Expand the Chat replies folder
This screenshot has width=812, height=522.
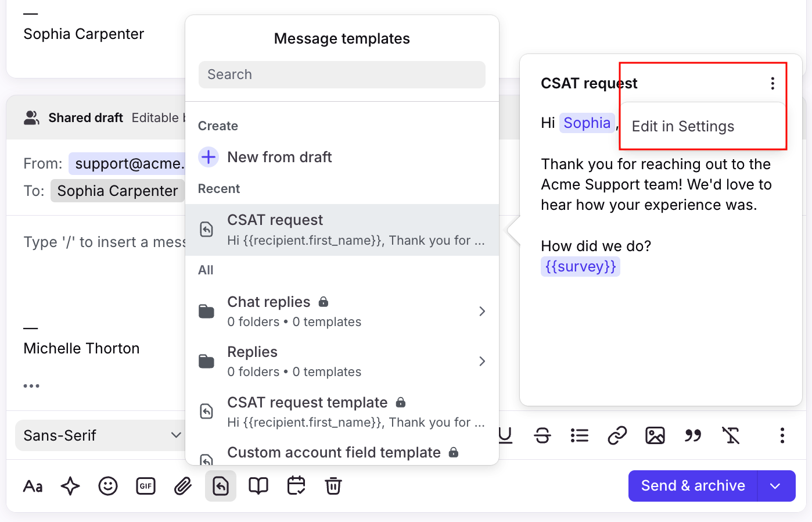342,312
